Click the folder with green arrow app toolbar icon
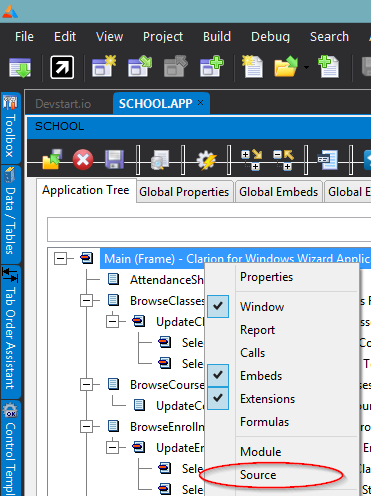Viewport: 371px width, 496px height. [52, 159]
